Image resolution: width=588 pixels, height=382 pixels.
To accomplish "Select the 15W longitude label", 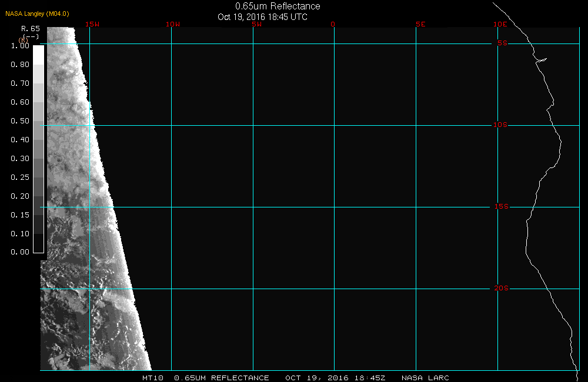I will pos(92,24).
